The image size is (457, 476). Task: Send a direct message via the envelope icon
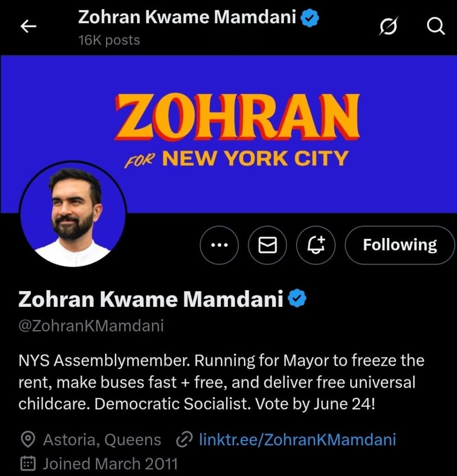pos(267,245)
